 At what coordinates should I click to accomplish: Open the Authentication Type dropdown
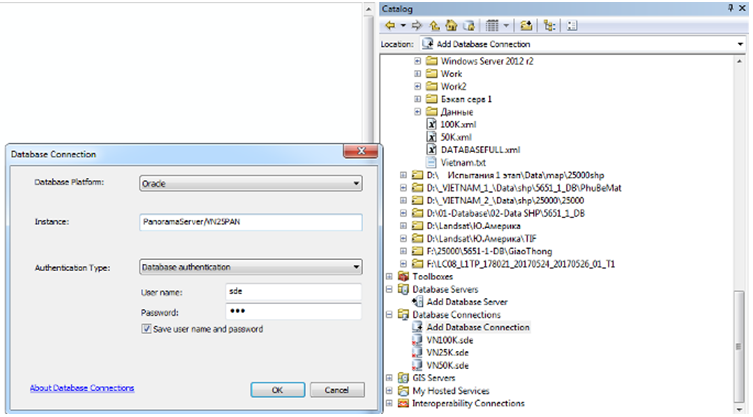point(250,267)
